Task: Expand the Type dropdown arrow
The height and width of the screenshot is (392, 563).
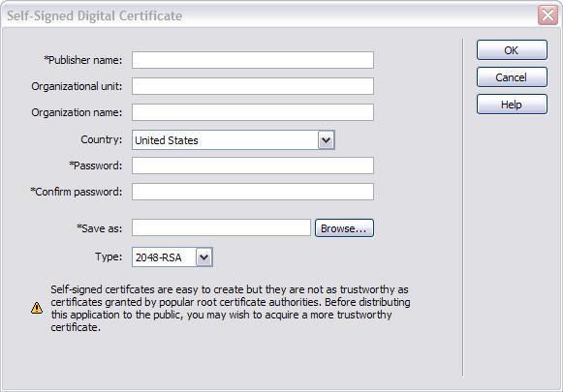Action: point(203,256)
